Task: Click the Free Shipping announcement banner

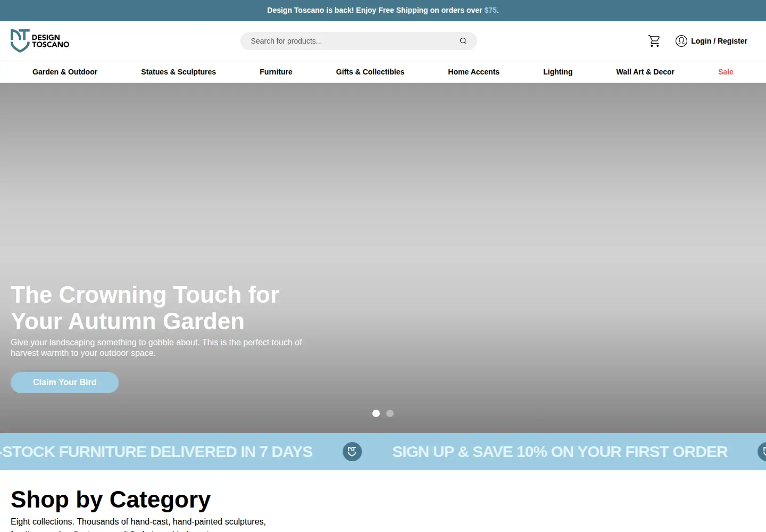Action: (383, 10)
